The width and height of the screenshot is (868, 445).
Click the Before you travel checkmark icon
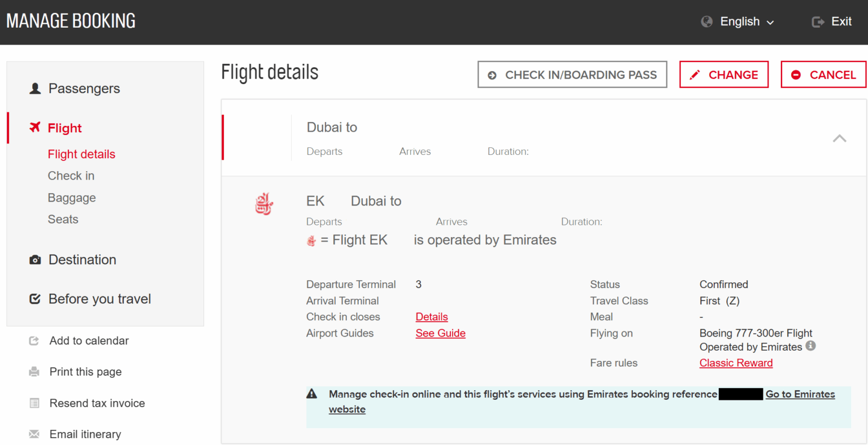click(x=35, y=299)
